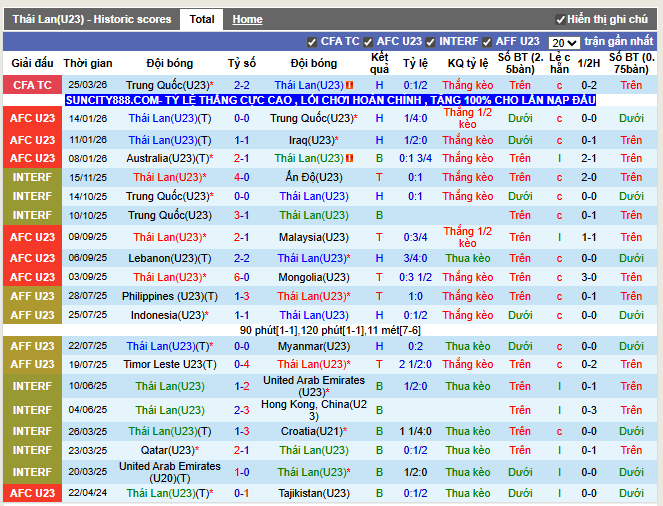Open the 0-4 score against Timor Leste
The height and width of the screenshot is (506, 663).
(x=242, y=364)
